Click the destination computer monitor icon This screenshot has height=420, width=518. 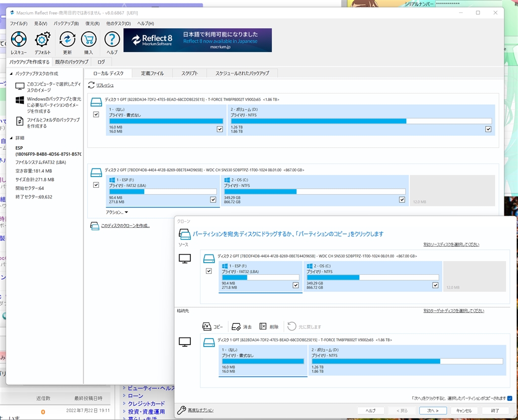coord(185,342)
